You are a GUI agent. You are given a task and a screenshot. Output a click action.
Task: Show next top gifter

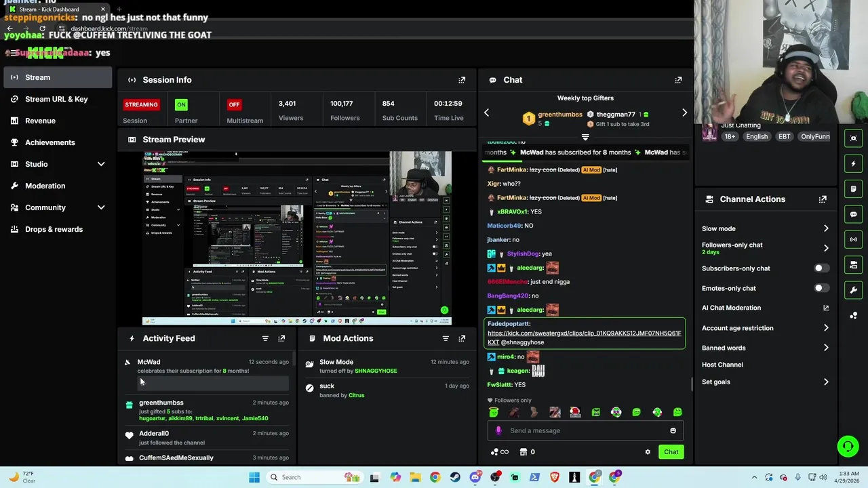pyautogui.click(x=684, y=113)
